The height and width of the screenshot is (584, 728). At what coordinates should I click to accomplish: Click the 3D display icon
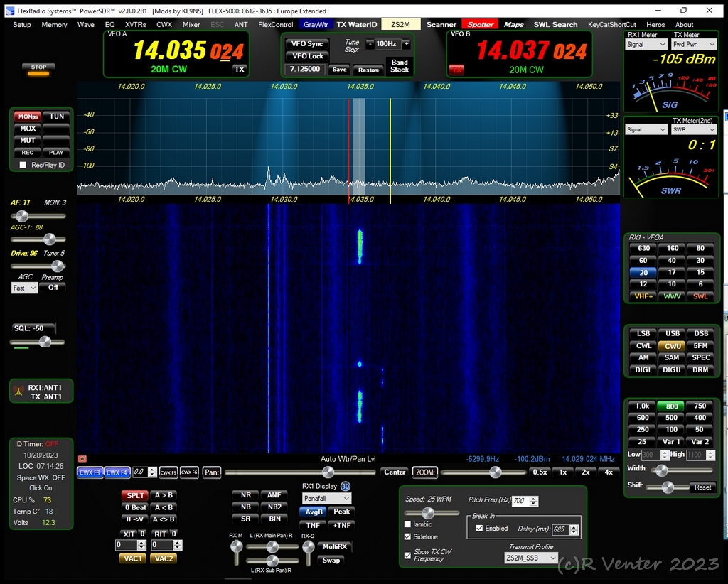[x=346, y=487]
